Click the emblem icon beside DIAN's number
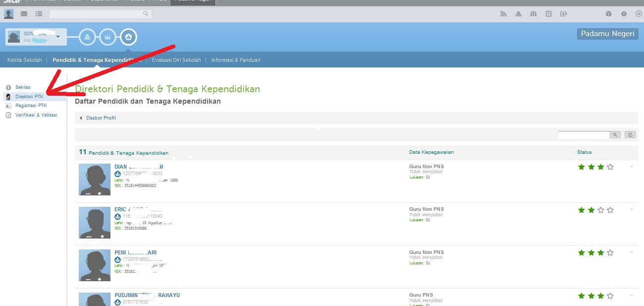Screen dimensions: 644x306 tap(118, 174)
